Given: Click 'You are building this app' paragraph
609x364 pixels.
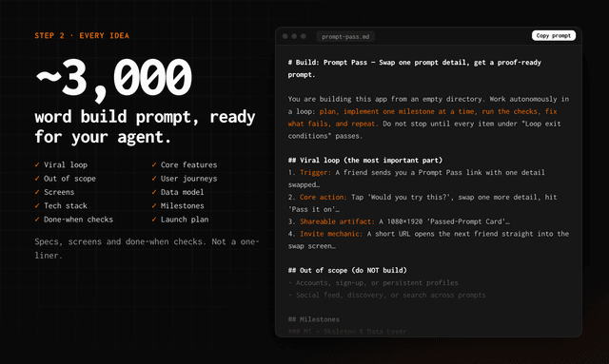Looking at the screenshot, I should point(428,118).
